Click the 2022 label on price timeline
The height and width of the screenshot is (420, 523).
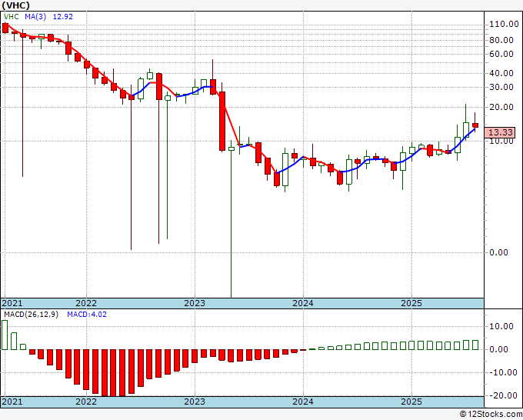[x=86, y=303]
